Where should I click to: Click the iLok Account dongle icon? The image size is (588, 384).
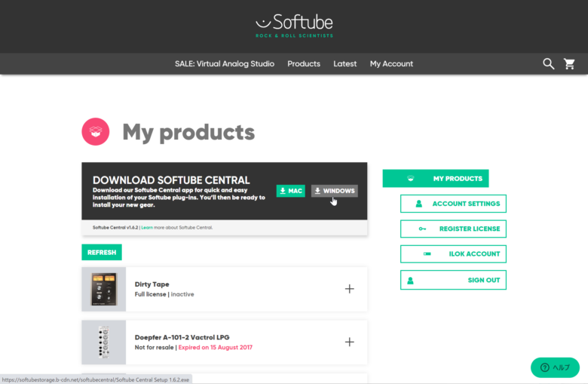(427, 254)
